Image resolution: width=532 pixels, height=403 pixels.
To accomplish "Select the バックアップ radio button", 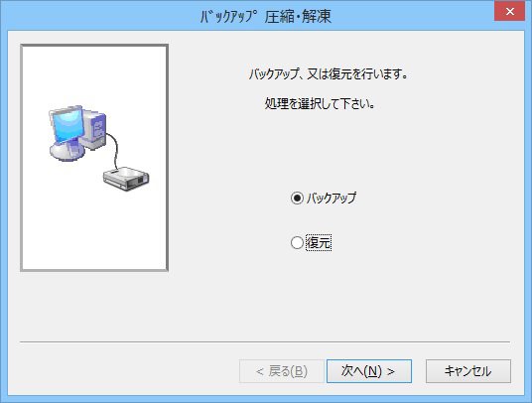I will click(x=297, y=198).
